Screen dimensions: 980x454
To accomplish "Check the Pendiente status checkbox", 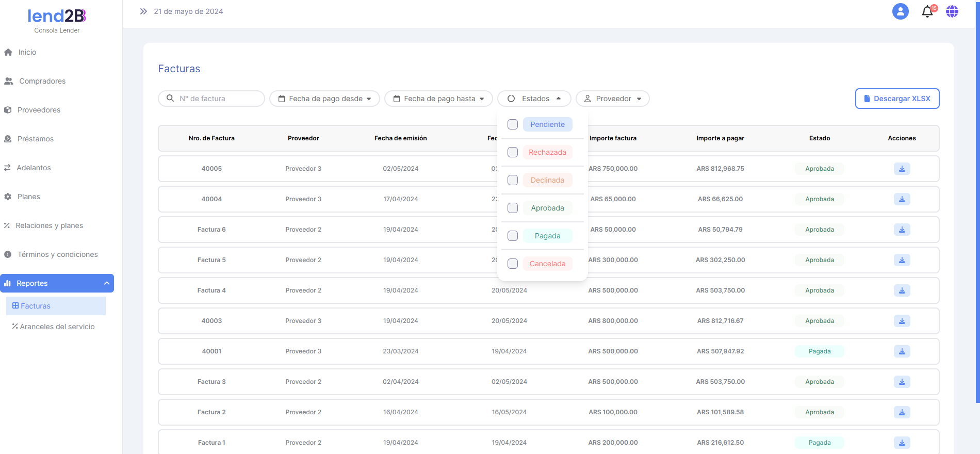I will click(513, 124).
